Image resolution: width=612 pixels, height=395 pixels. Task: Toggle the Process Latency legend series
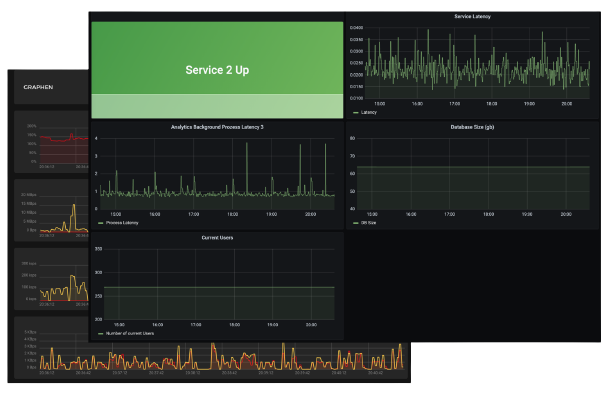(122, 223)
